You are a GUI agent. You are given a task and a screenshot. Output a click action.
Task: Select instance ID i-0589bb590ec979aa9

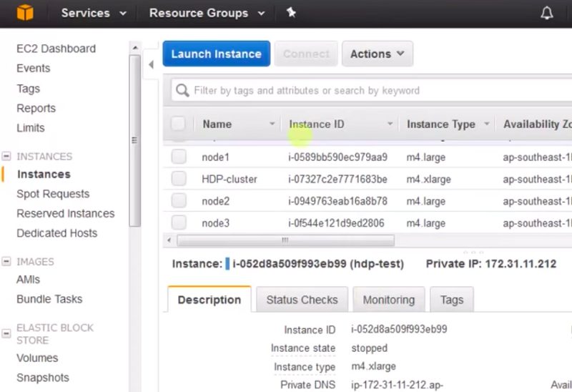(337, 157)
